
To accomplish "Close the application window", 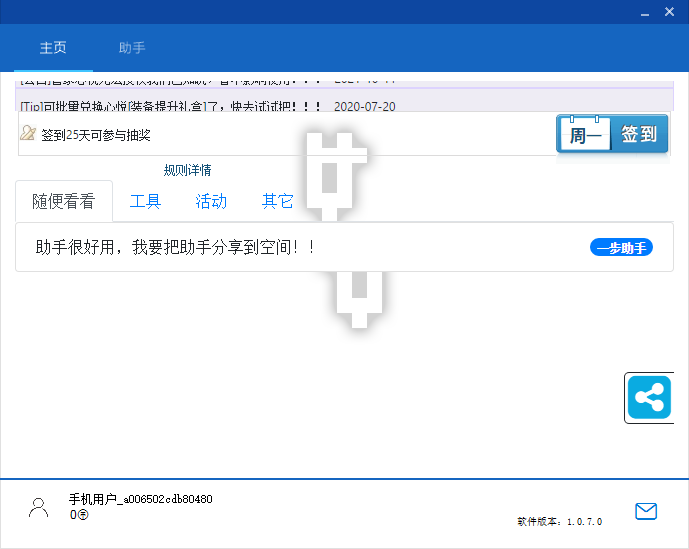I will click(x=669, y=11).
